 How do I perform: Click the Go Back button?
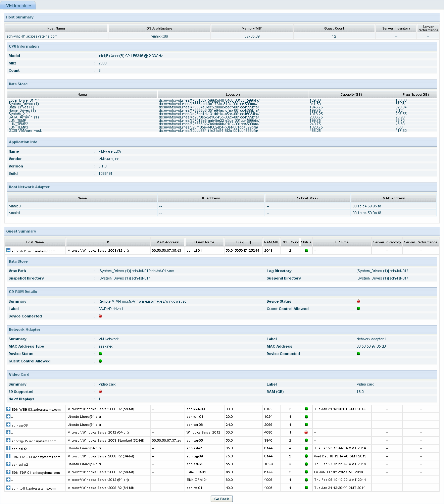[221, 499]
